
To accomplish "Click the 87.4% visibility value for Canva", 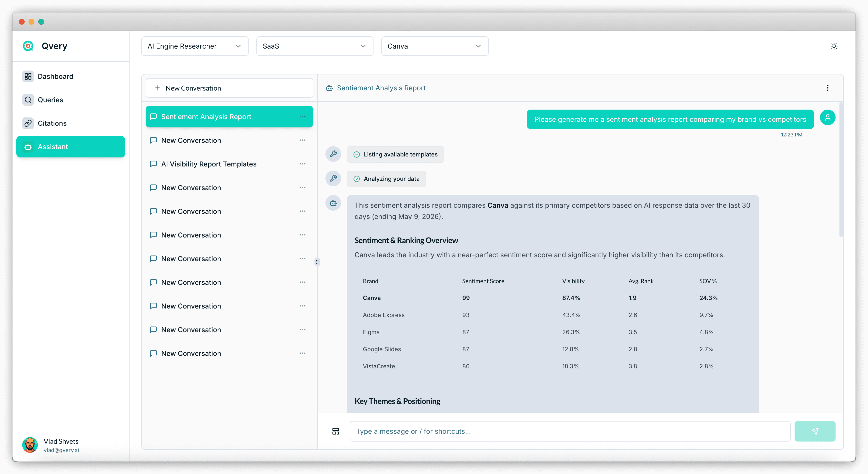I will click(571, 298).
